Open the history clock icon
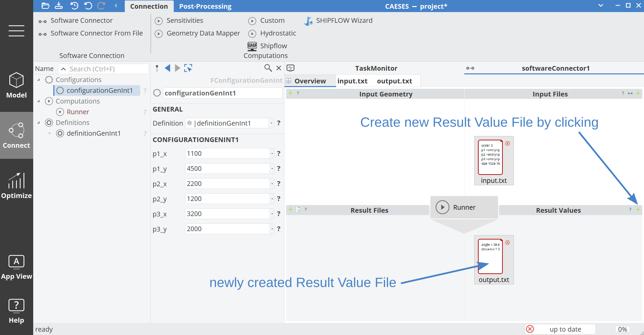The image size is (644, 335). (x=74, y=6)
